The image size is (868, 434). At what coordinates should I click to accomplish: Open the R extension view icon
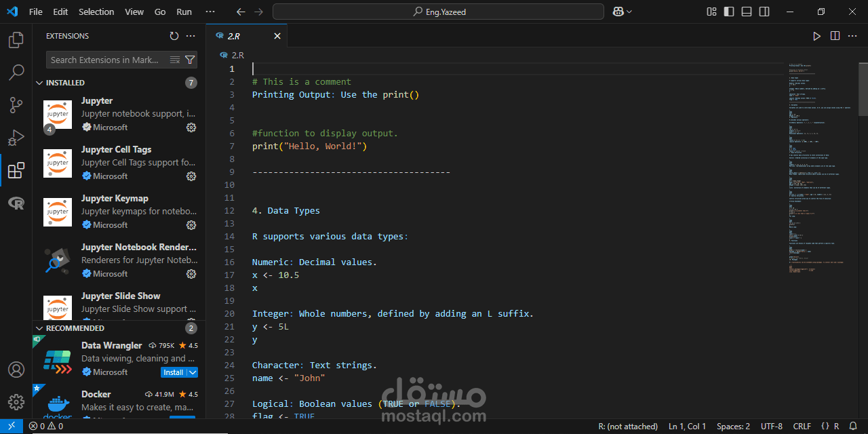[x=16, y=203]
